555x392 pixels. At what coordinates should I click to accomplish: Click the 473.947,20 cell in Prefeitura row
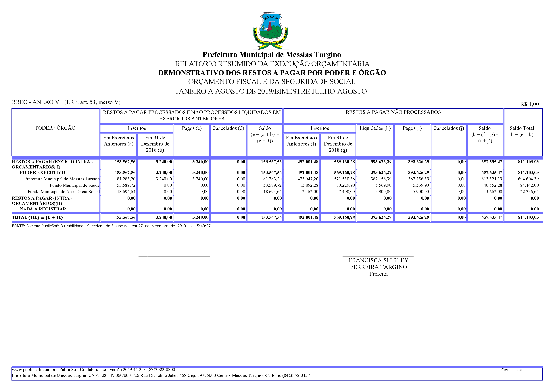(308, 179)
